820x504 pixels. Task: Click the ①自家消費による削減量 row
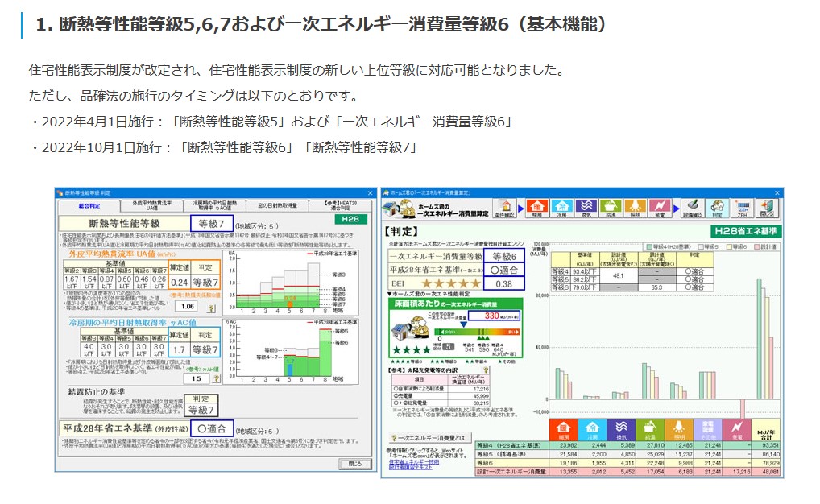coord(441,389)
